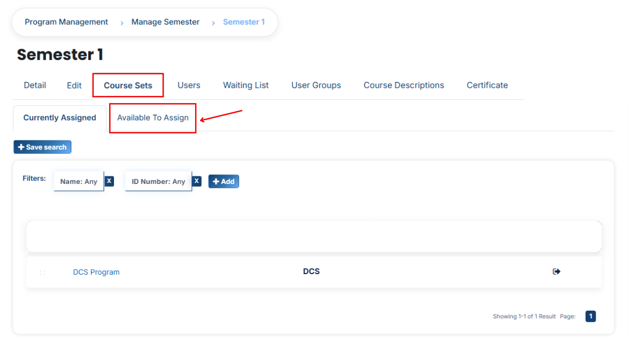Navigate to Program Management breadcrumb
This screenshot has width=644, height=344.
point(66,22)
